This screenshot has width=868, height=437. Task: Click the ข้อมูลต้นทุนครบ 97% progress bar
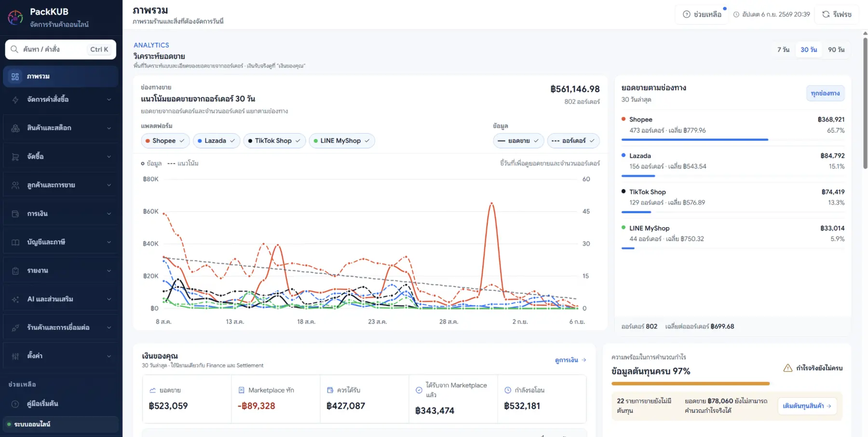[691, 383]
